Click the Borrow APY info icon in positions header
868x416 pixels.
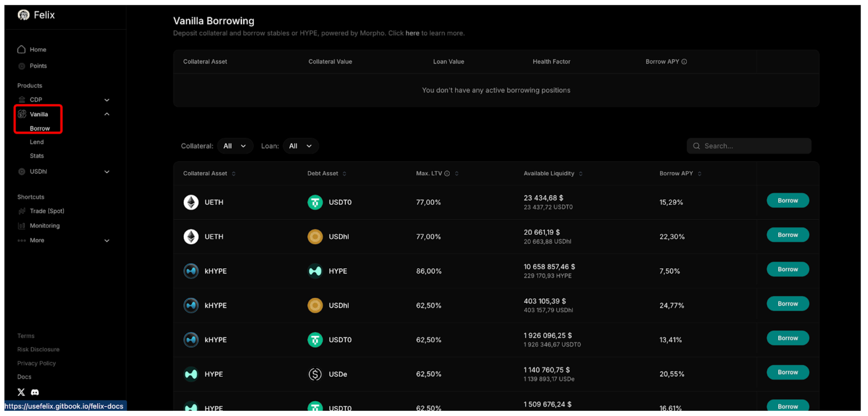tap(684, 62)
